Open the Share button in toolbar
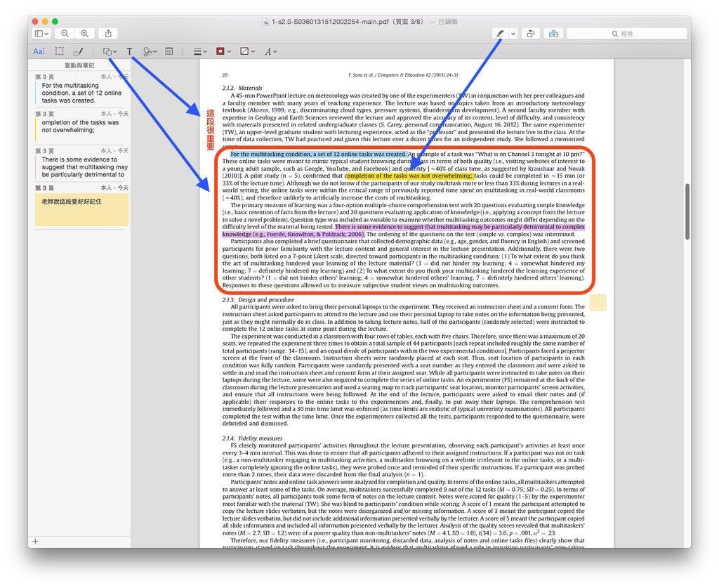Viewport: 719px width, 588px height. point(109,34)
